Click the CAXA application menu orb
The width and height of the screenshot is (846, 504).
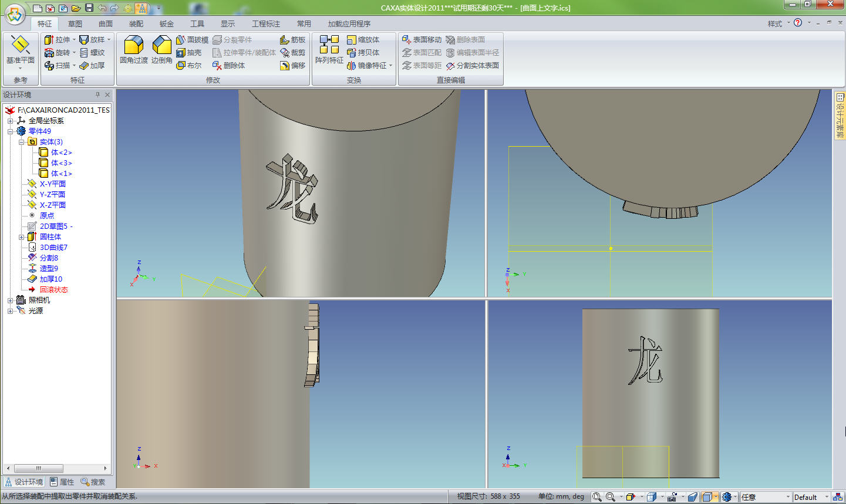[15, 14]
